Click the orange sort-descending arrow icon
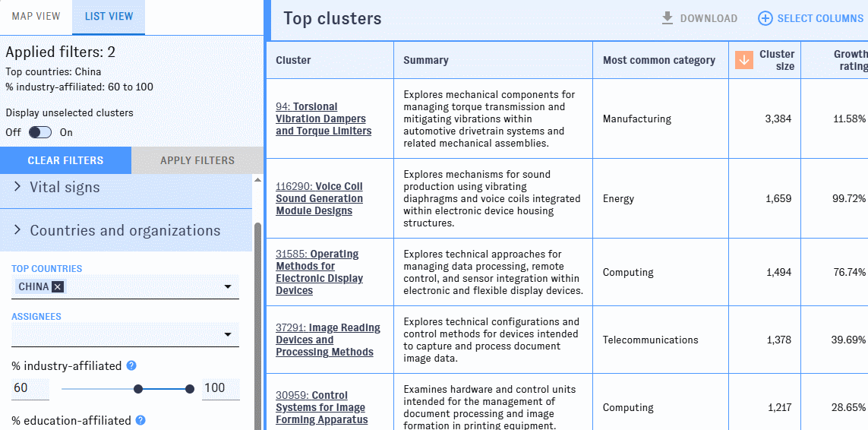868x430 pixels. point(743,60)
